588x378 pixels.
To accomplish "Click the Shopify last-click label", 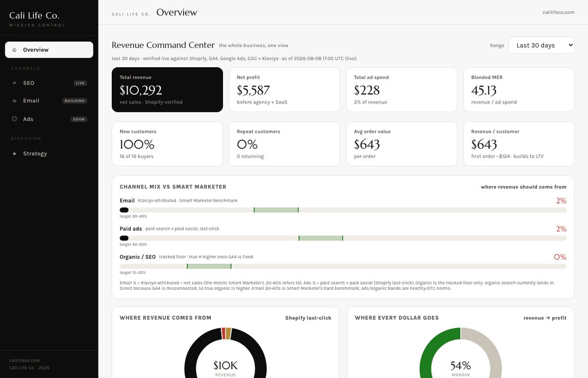I will pos(308,318).
